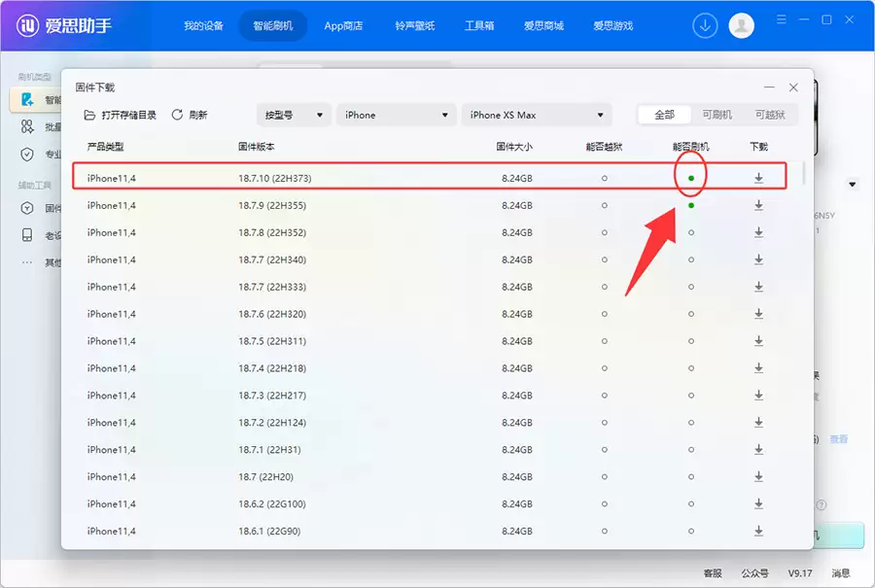Download firmware 18.7.4 (22H218)
This screenshot has width=875, height=588.
click(x=758, y=368)
